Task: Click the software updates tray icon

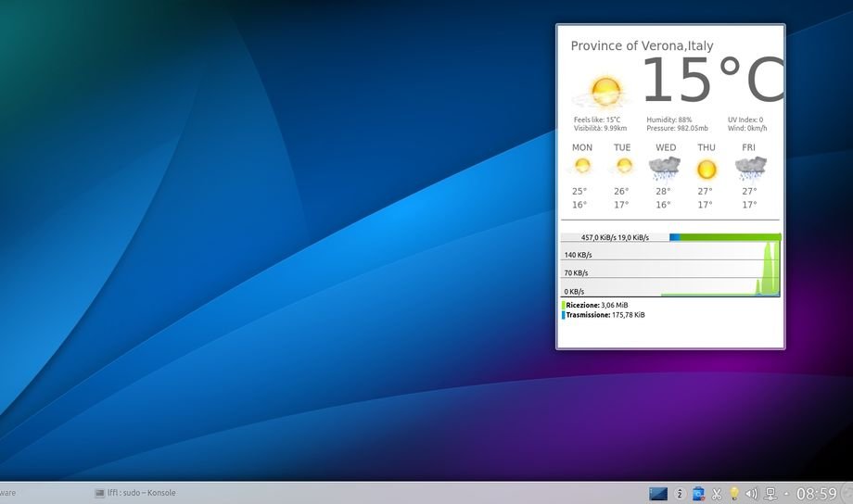Action: coord(699,494)
